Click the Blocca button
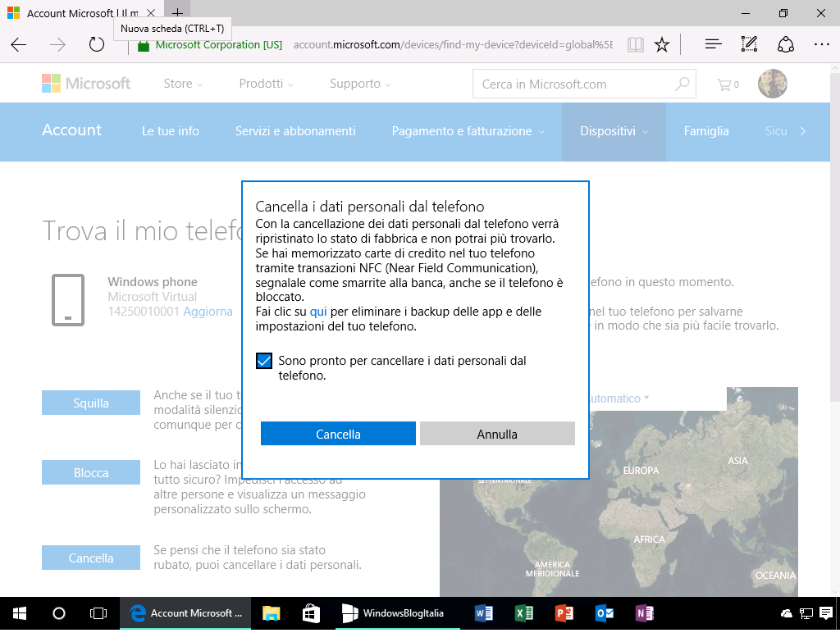840x642 pixels. [91, 472]
